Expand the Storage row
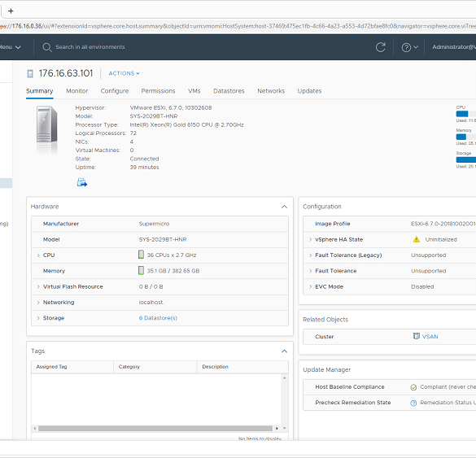 [38, 318]
